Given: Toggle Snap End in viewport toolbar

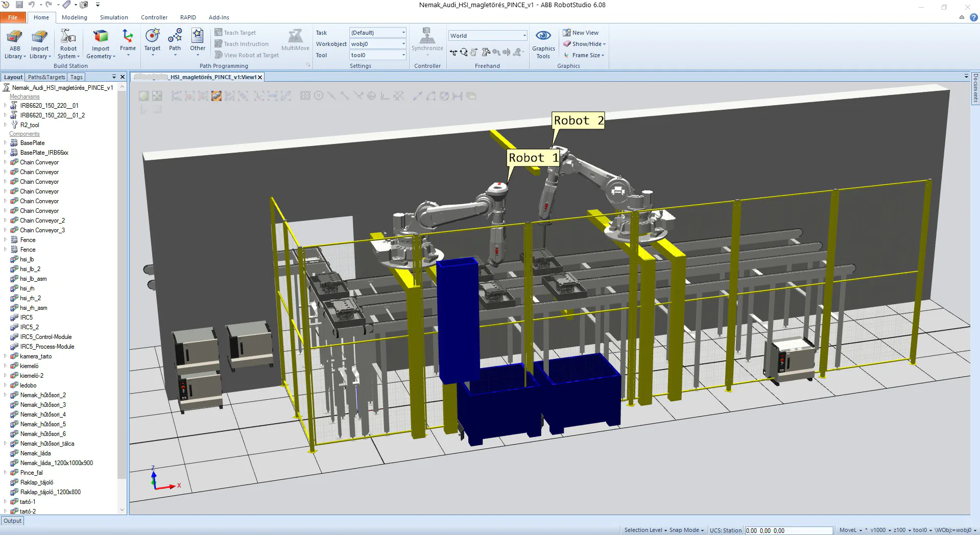Looking at the screenshot, I should (x=345, y=96).
